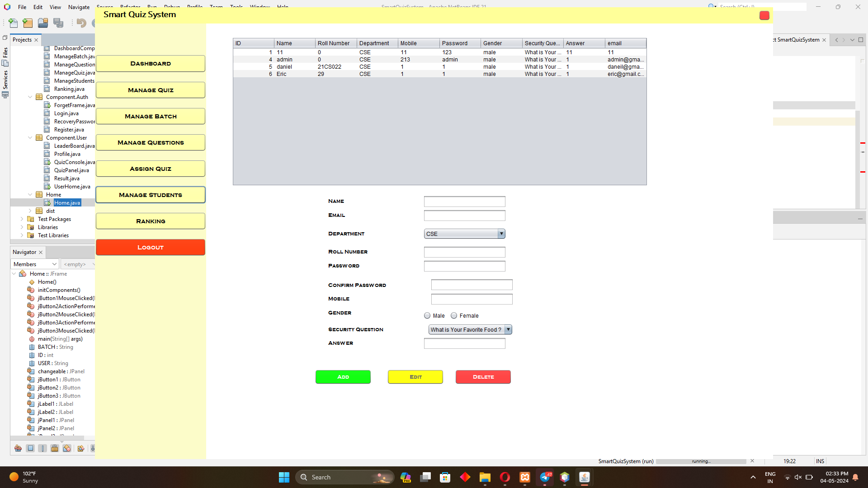
Task: Open the XAMPP icon in the taskbar
Action: [525, 477]
